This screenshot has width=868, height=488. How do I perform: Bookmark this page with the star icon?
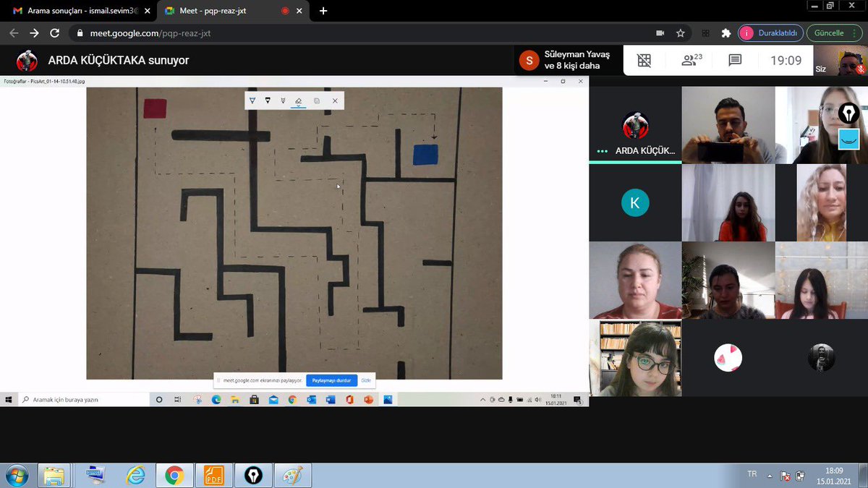[681, 33]
